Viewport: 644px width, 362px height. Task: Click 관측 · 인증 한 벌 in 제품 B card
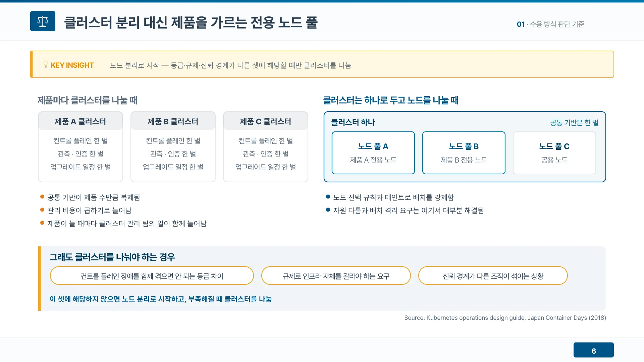(173, 154)
